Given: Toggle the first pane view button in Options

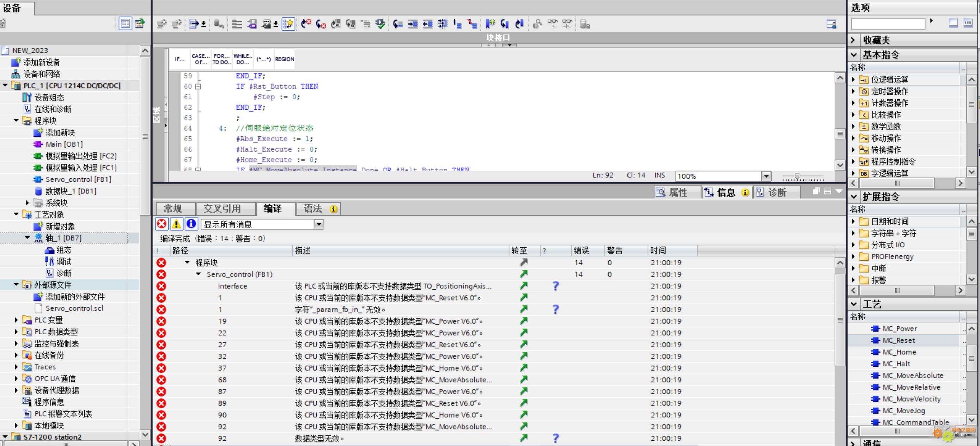Looking at the screenshot, I should click(x=953, y=23).
